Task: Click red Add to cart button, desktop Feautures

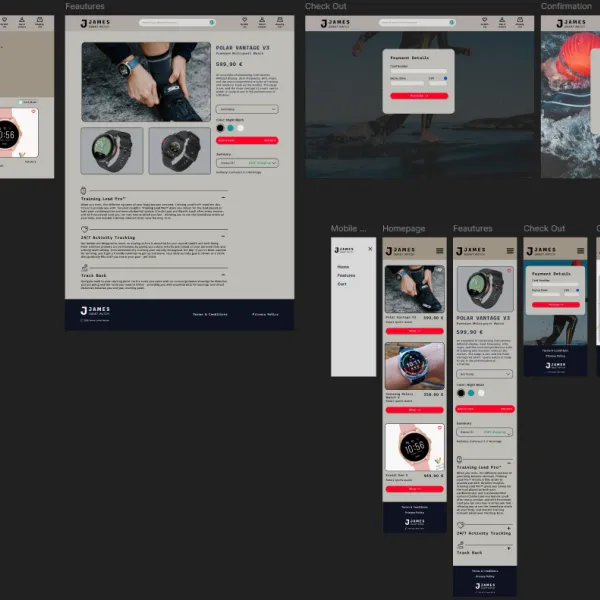Action: pyautogui.click(x=247, y=140)
